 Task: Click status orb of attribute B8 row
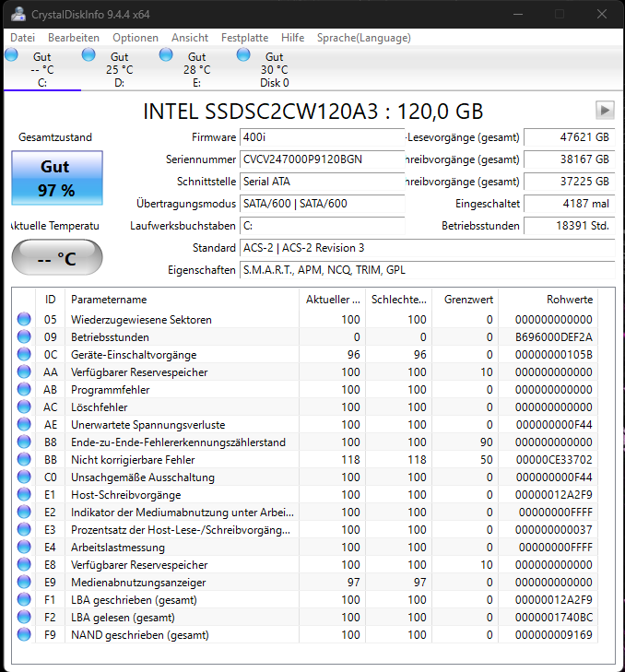(x=24, y=442)
